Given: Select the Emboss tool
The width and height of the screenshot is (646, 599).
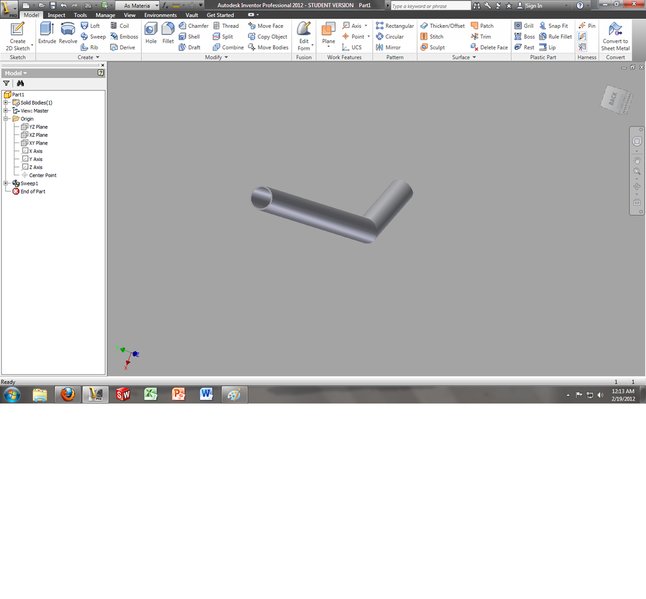Looking at the screenshot, I should 124,36.
